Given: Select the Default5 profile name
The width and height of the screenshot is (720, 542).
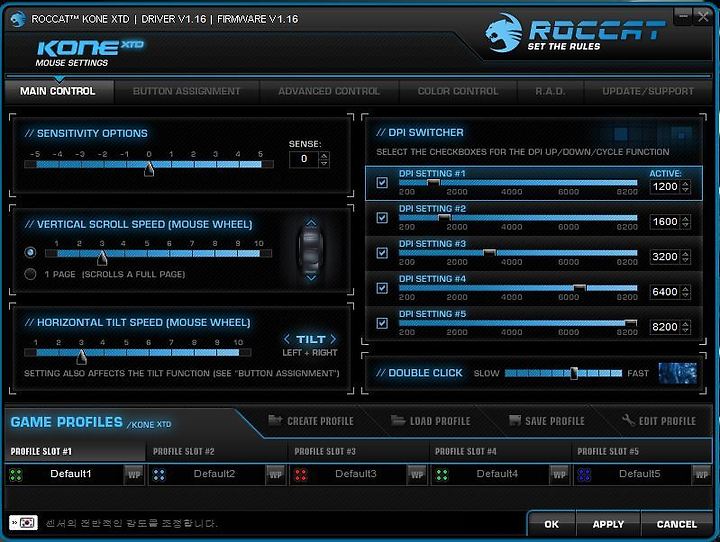Looking at the screenshot, I should 639,474.
